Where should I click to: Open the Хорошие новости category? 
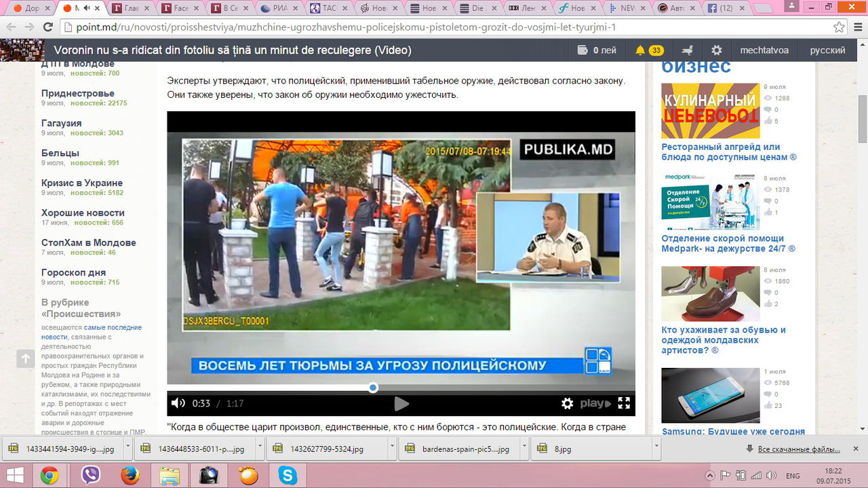(x=83, y=212)
